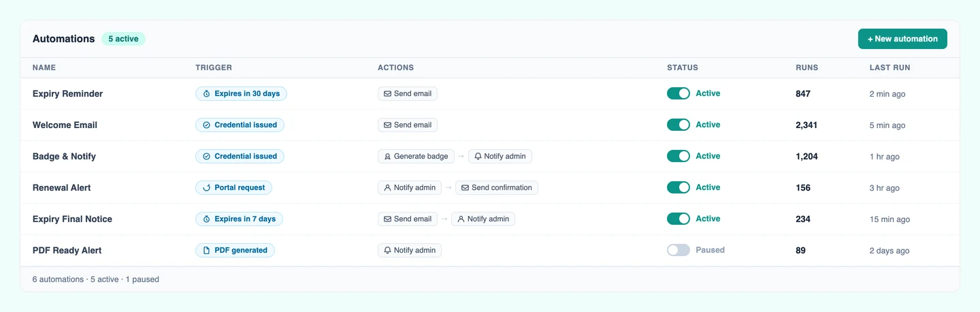Click the envelope icon in Expiry Final Notice's action
Image resolution: width=980 pixels, height=312 pixels.
pyautogui.click(x=387, y=219)
